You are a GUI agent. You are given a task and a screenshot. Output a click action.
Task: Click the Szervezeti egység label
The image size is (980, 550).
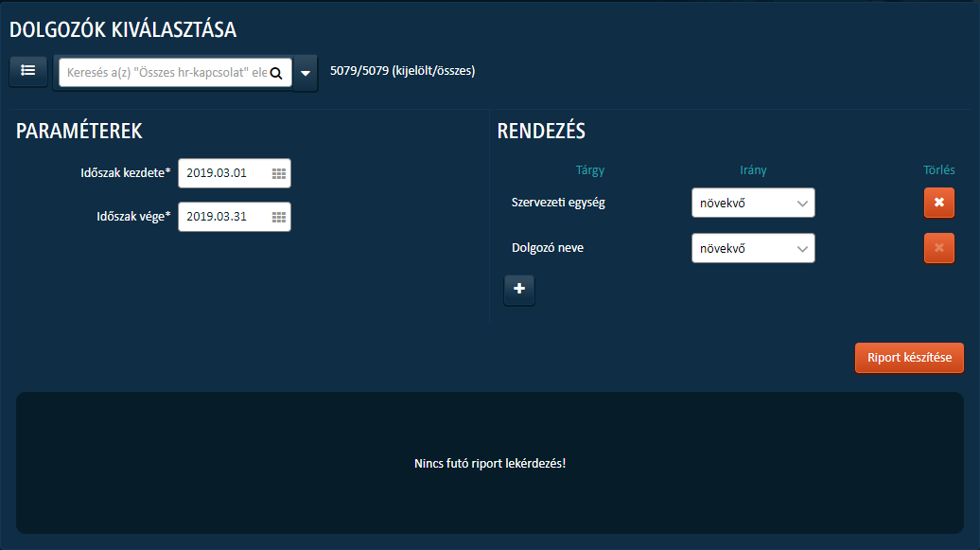click(558, 202)
